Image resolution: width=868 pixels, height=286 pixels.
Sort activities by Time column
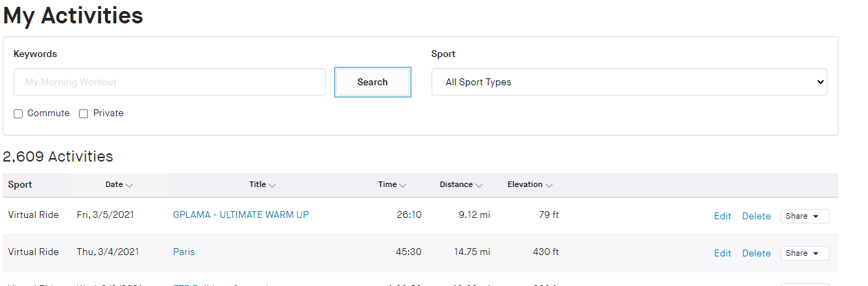tap(392, 185)
